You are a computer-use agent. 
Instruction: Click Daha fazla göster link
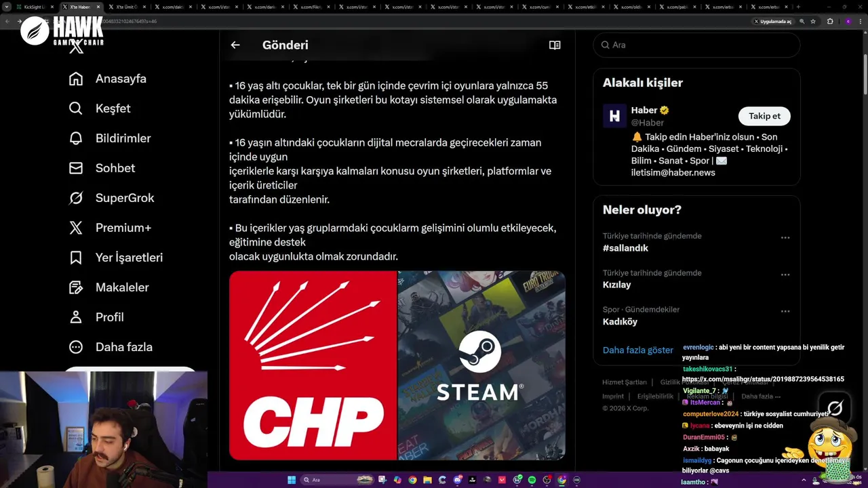point(638,350)
